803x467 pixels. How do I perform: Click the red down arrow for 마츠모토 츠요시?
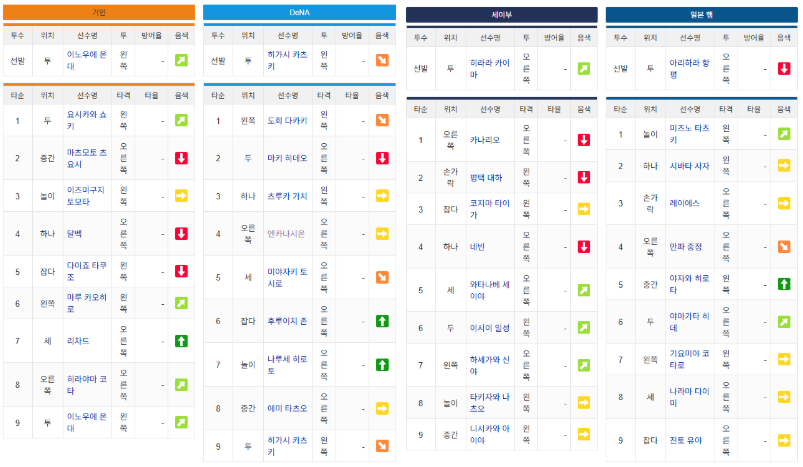coord(181,158)
